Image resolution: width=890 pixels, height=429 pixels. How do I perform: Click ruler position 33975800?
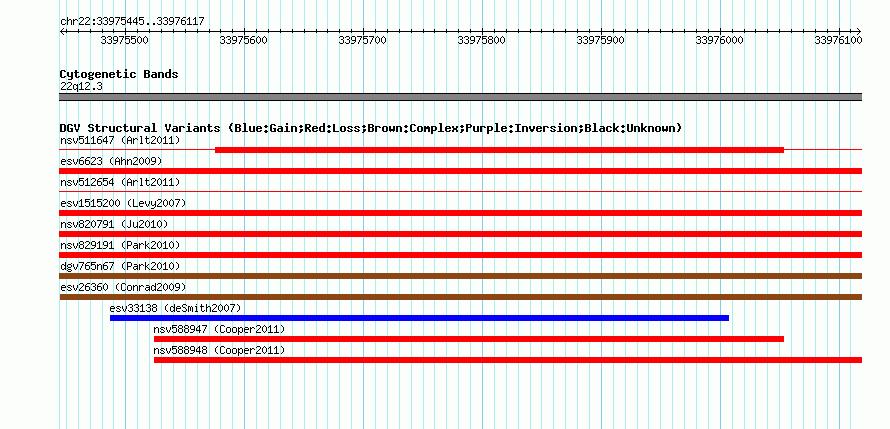point(481,40)
